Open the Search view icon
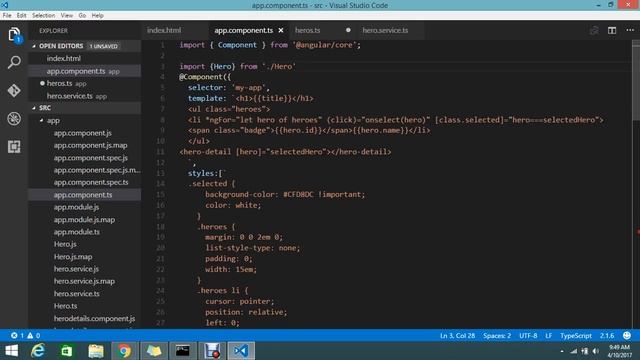 14,62
